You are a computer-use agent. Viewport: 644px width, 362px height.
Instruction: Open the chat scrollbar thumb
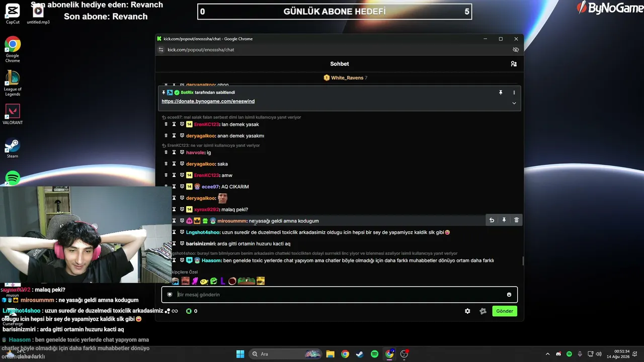click(x=523, y=260)
